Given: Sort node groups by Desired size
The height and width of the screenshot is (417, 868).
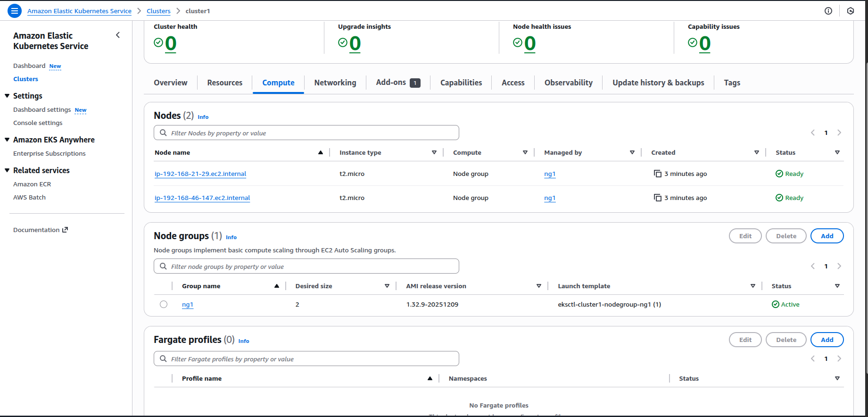Looking at the screenshot, I should (387, 286).
